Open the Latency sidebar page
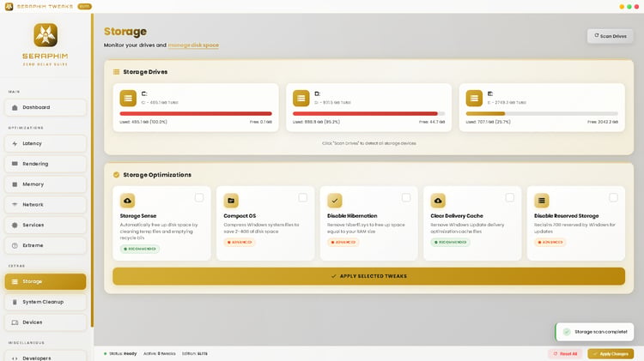 tap(46, 143)
